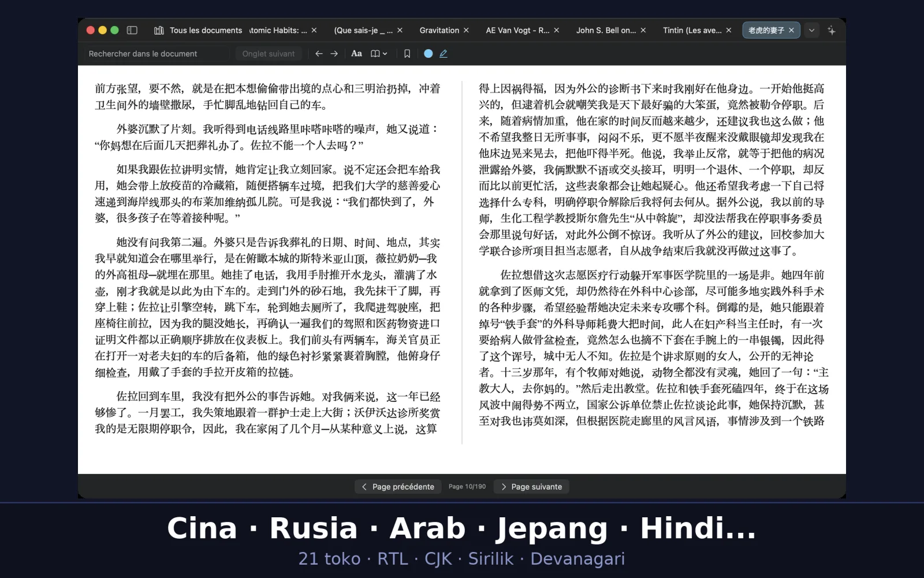
Task: Open the Aa font settings
Action: 356,54
